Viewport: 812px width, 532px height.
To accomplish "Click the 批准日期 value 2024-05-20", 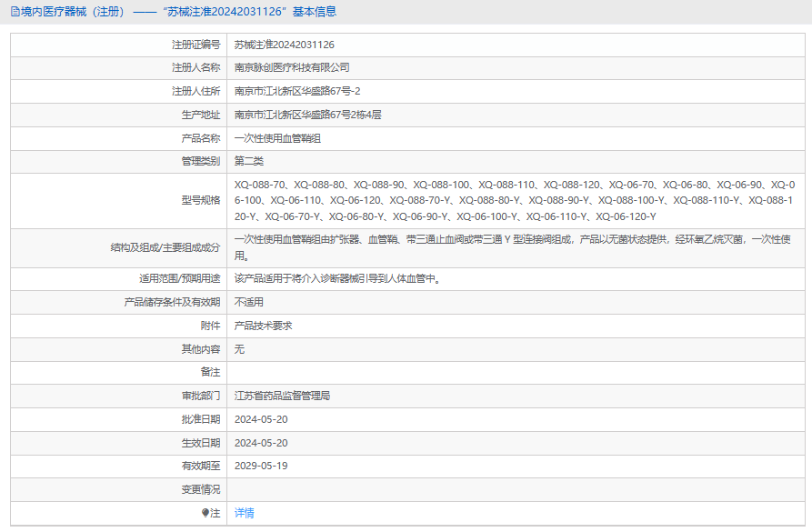I will (261, 419).
